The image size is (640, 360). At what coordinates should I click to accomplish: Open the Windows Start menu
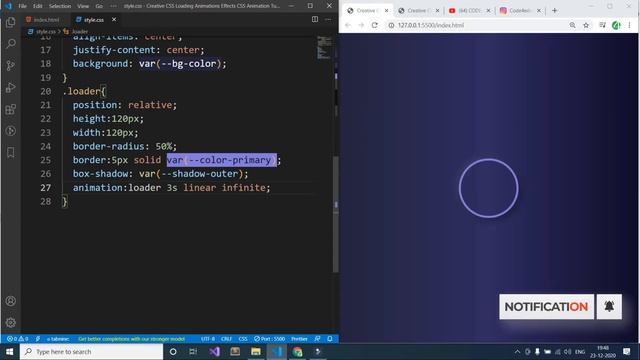click(x=9, y=351)
